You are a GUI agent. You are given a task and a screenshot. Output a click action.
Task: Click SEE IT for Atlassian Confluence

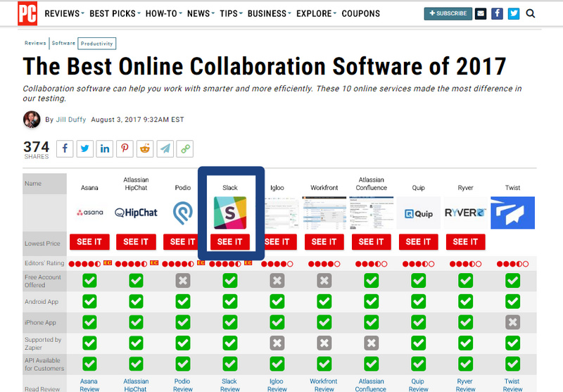pyautogui.click(x=372, y=242)
